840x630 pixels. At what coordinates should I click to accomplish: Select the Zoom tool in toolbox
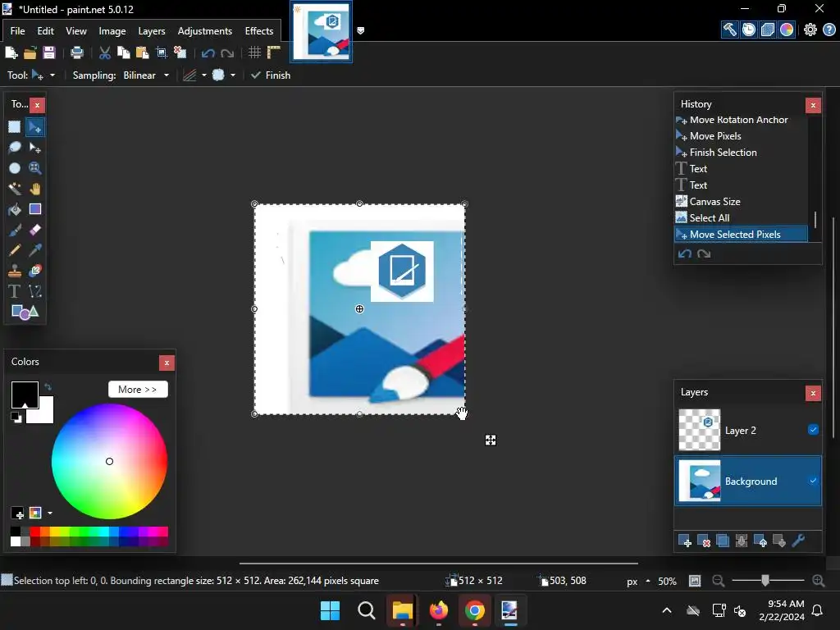(x=34, y=168)
